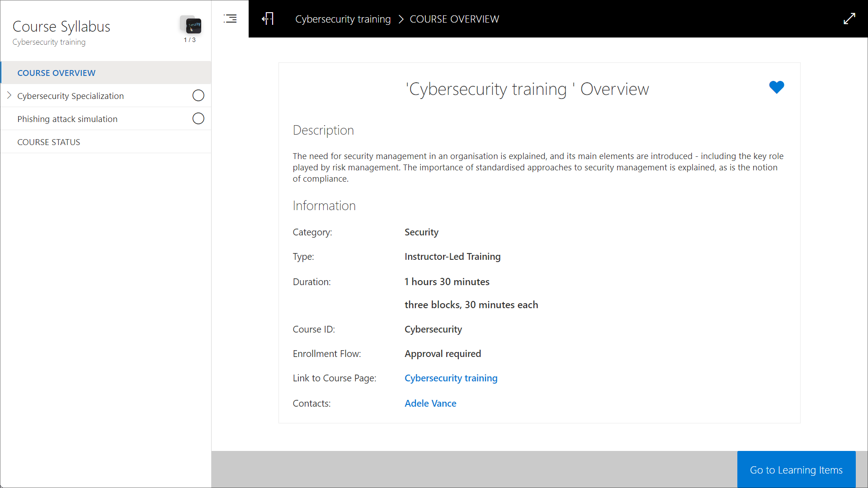
Task: Click the exit course icon
Action: pyautogui.click(x=268, y=19)
